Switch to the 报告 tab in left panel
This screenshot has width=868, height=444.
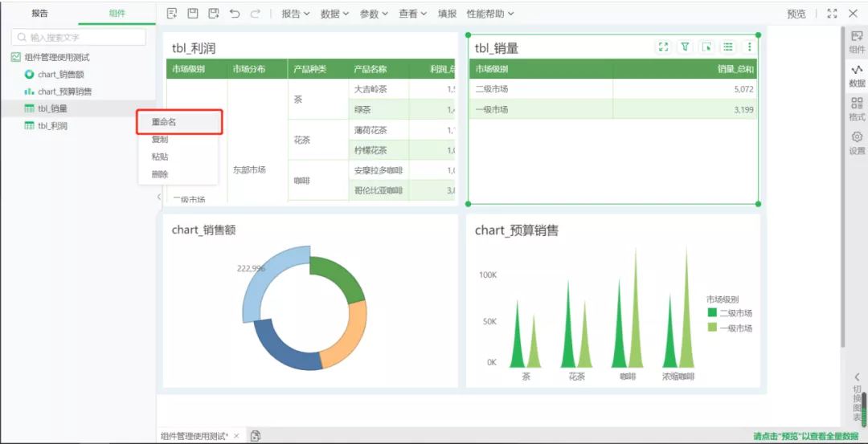40,14
